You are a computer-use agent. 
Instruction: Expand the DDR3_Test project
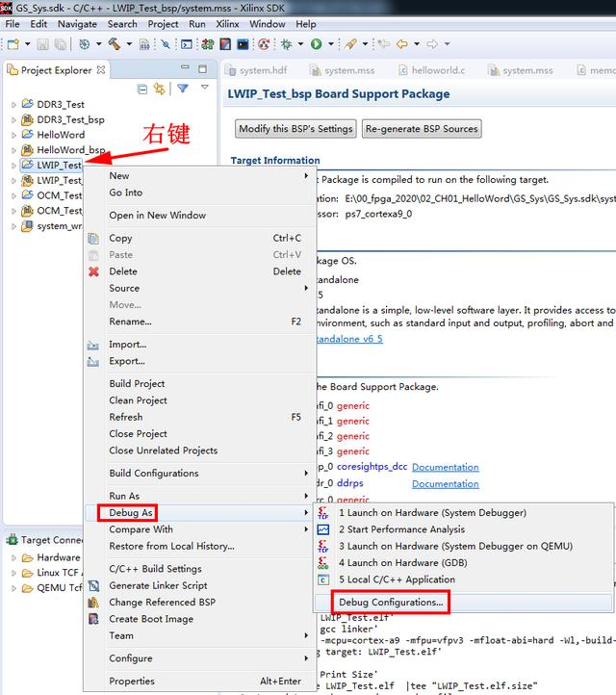(13, 105)
